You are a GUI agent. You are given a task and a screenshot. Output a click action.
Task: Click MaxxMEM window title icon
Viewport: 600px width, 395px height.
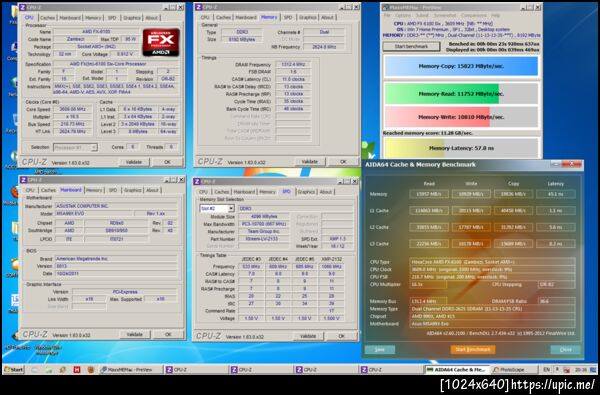386,7
